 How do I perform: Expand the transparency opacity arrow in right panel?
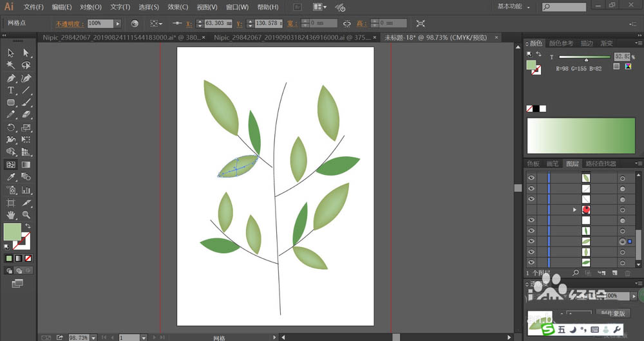[x=634, y=296]
